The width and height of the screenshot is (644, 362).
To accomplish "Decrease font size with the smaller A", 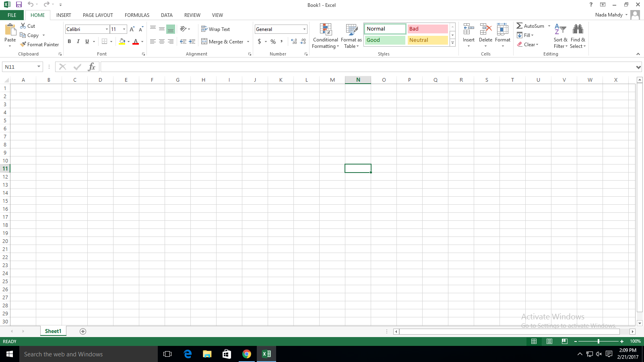I will pos(141,29).
